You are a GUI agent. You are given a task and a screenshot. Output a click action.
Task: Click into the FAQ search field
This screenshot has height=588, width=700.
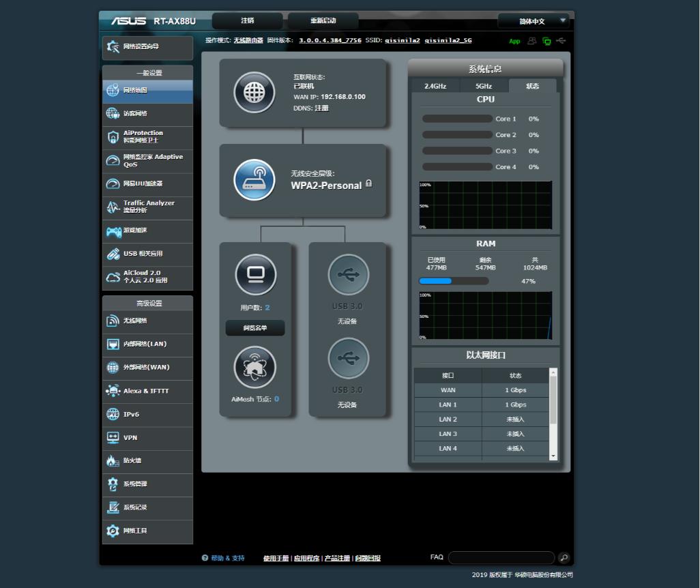tap(501, 558)
